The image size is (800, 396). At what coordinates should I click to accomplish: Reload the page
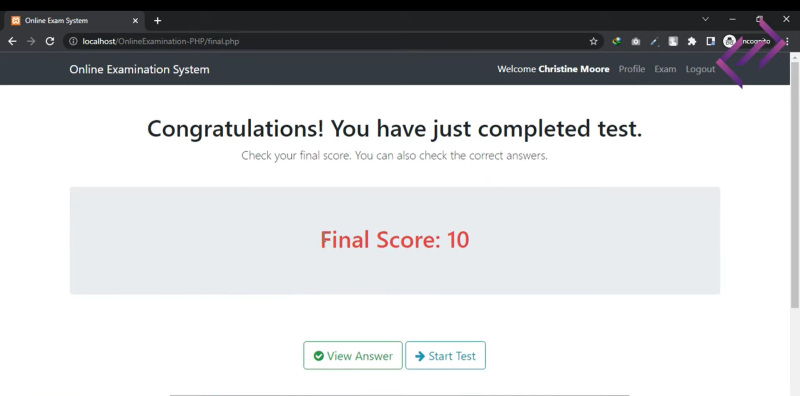(x=49, y=41)
